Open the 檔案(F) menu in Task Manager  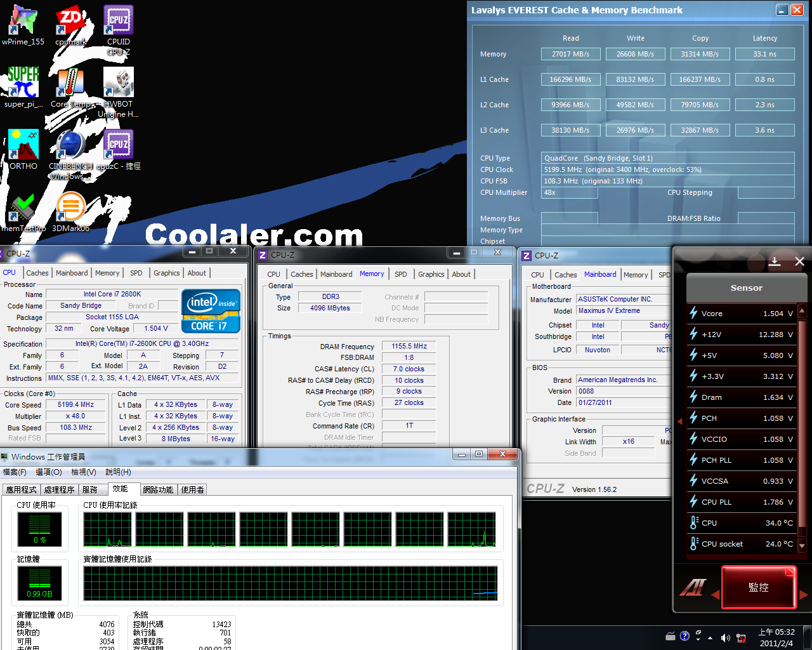[15, 472]
